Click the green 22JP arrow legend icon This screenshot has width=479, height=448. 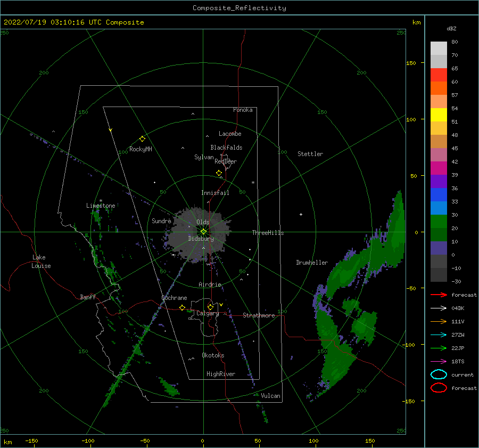click(x=439, y=348)
